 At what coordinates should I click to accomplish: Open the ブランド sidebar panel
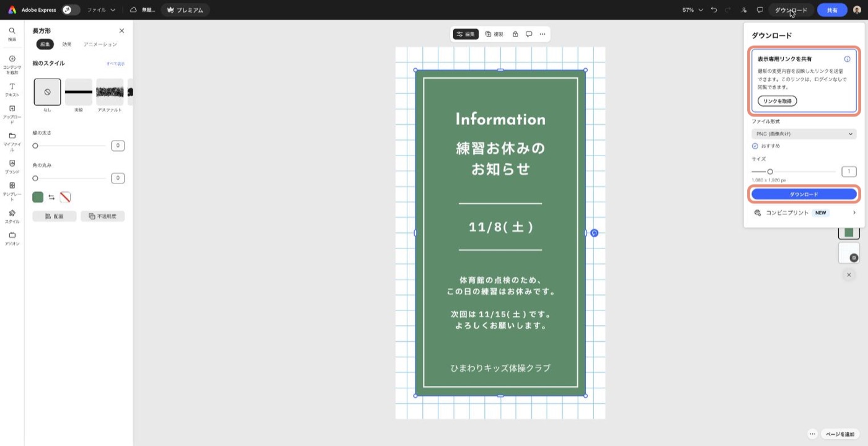coord(12,167)
